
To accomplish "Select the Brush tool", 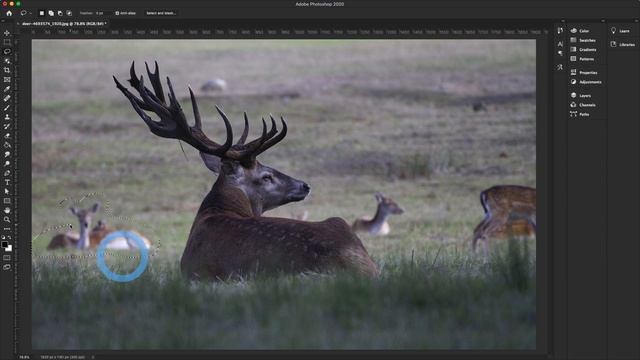I will [x=7, y=108].
